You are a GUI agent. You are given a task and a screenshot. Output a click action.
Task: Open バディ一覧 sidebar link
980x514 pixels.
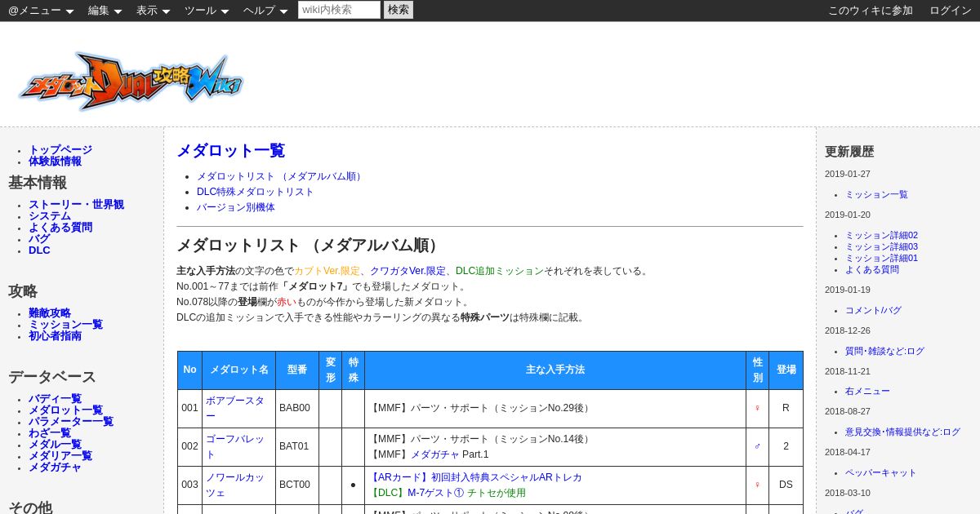[55, 399]
